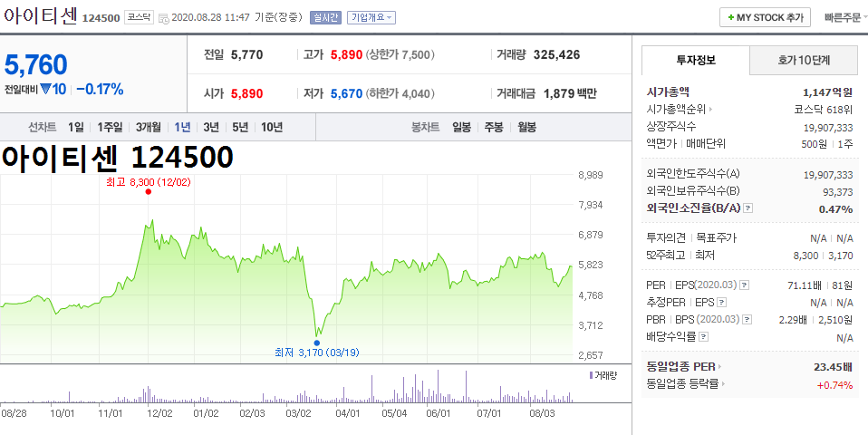868x435 pixels.
Task: Switch to the 호가10단계 tab
Action: [x=804, y=61]
